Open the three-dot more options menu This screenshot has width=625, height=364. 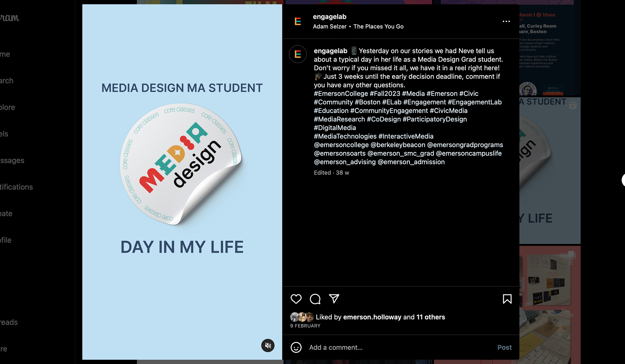pos(506,21)
